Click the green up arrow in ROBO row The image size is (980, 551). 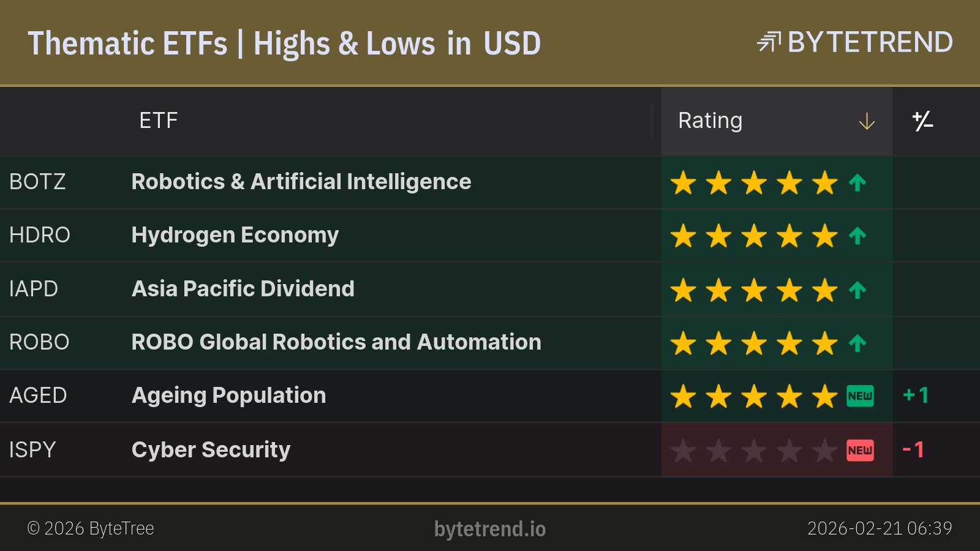858,343
